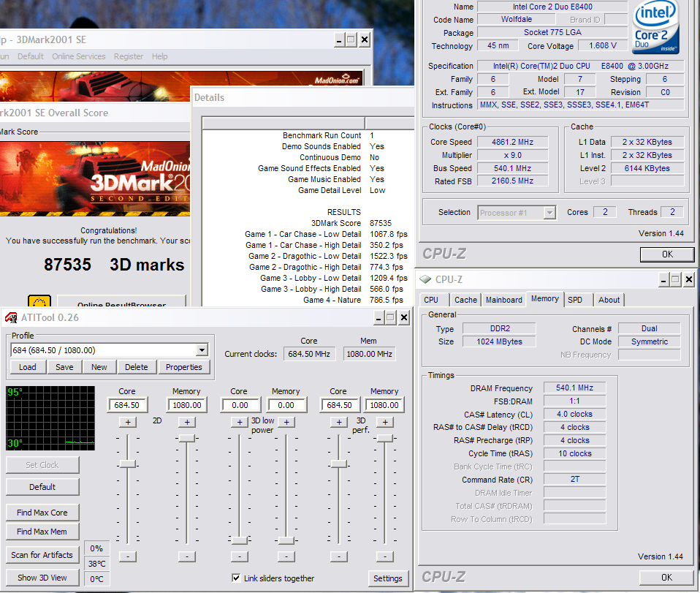
Task: Increase 3D low power Core with plus
Action: pyautogui.click(x=239, y=422)
